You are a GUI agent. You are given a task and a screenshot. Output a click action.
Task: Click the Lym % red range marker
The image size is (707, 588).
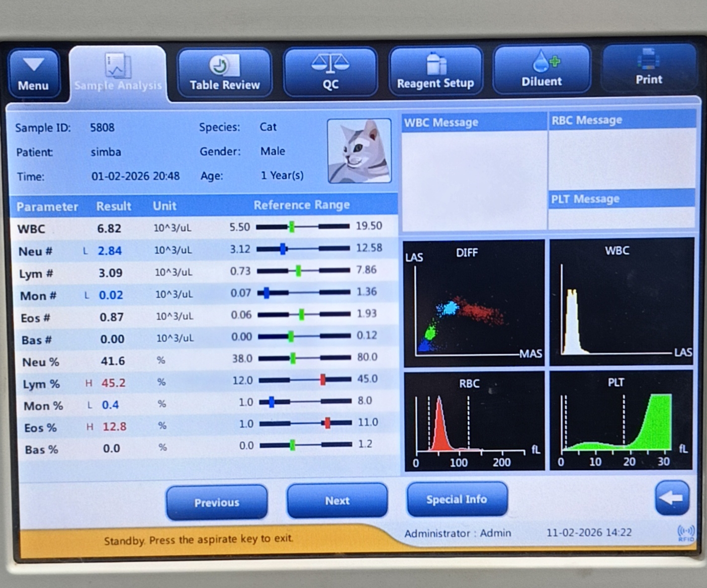click(323, 380)
